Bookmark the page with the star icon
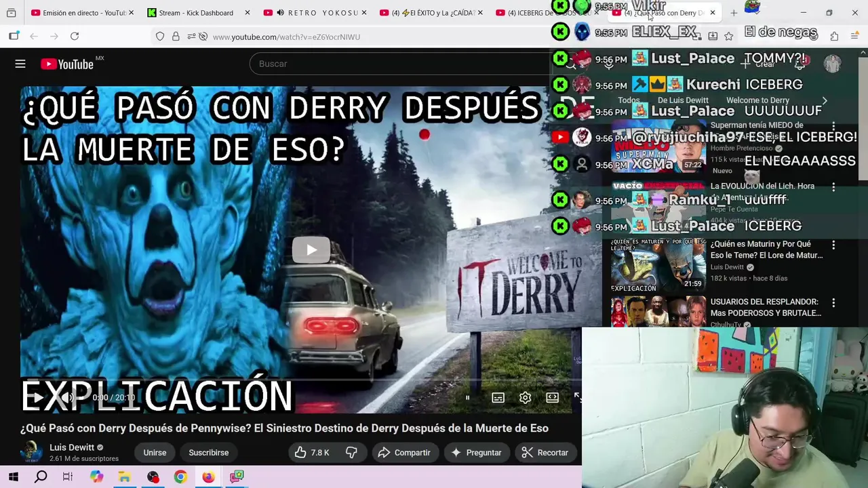 (728, 36)
